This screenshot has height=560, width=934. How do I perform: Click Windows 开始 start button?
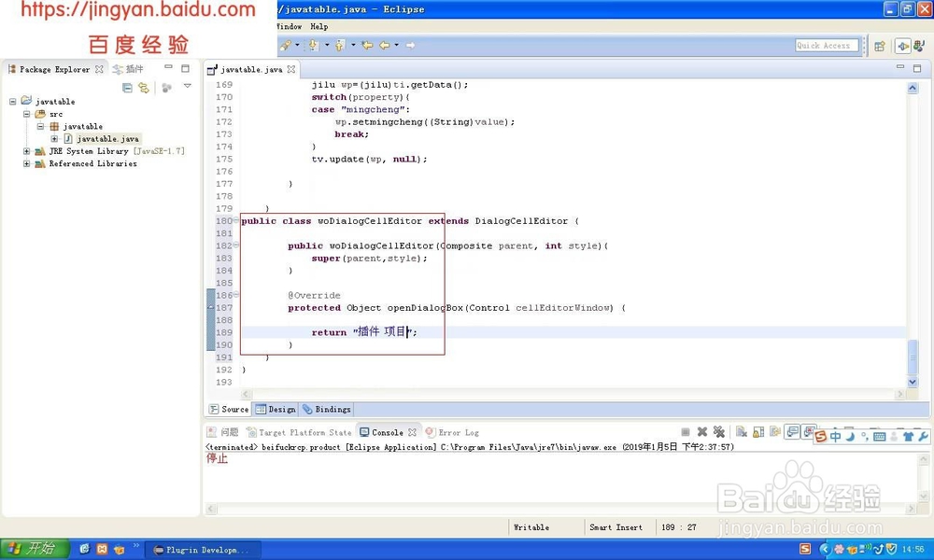pos(34,549)
